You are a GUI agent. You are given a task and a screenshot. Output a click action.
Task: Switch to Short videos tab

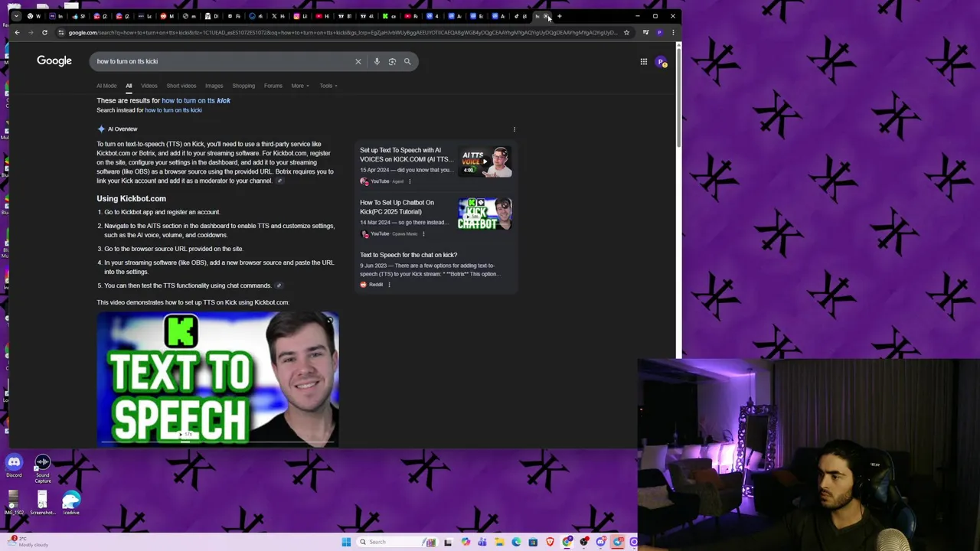[181, 86]
